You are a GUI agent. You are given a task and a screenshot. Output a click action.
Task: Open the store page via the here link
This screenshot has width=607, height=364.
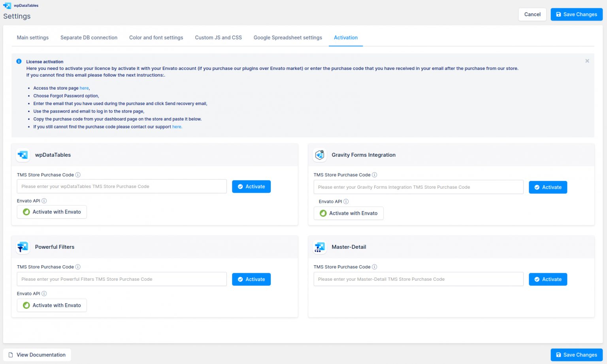pyautogui.click(x=84, y=88)
